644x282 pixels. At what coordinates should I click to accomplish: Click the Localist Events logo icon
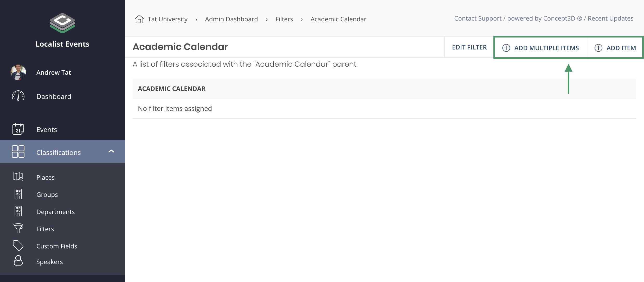pyautogui.click(x=62, y=23)
